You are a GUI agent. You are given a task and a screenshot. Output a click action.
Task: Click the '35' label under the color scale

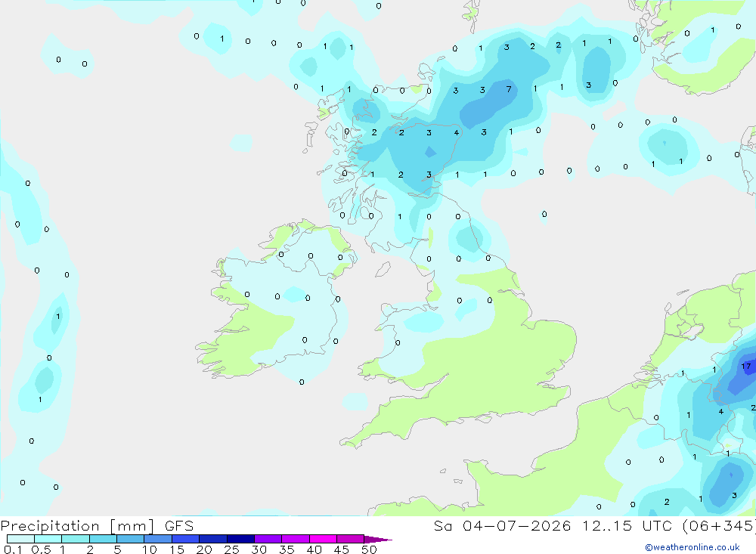(287, 549)
